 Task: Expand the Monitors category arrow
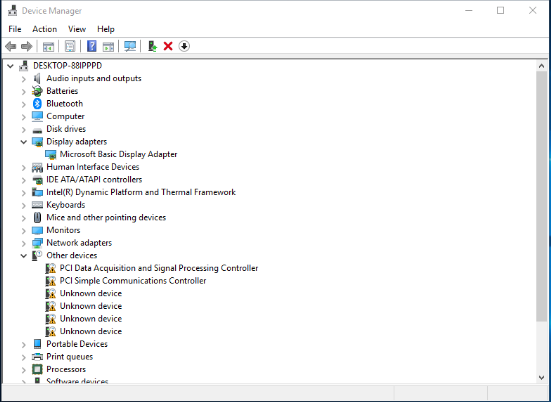[24, 231]
